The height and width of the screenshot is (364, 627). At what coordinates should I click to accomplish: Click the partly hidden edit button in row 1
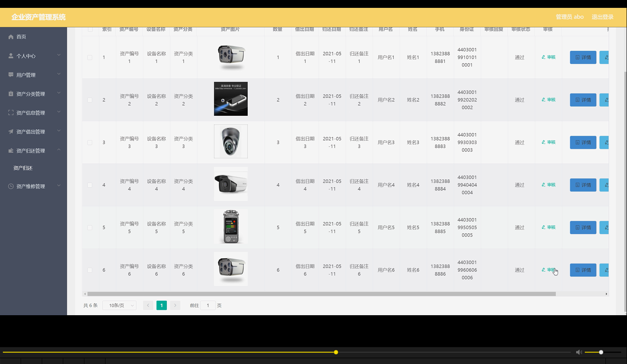tap(604, 57)
